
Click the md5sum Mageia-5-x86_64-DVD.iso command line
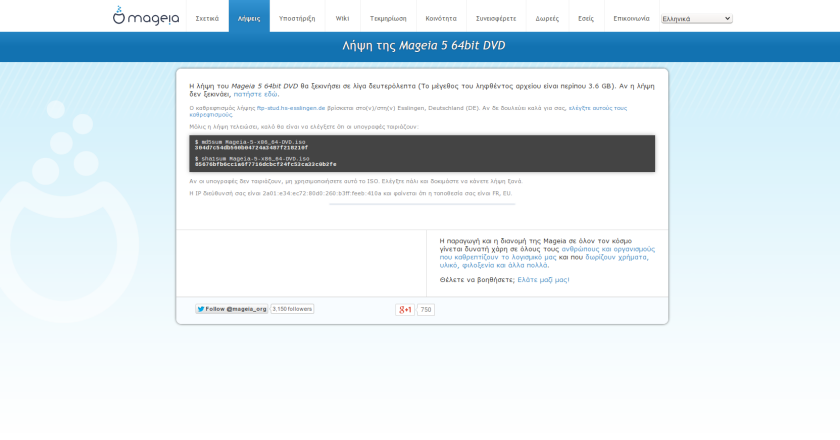click(250, 142)
